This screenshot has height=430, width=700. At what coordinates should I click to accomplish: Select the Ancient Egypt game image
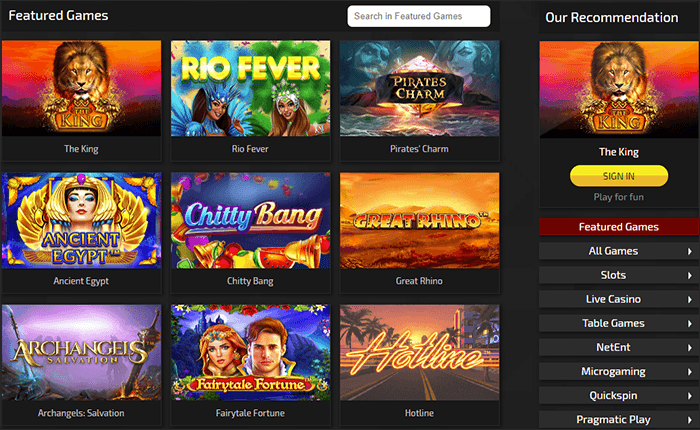click(x=81, y=221)
